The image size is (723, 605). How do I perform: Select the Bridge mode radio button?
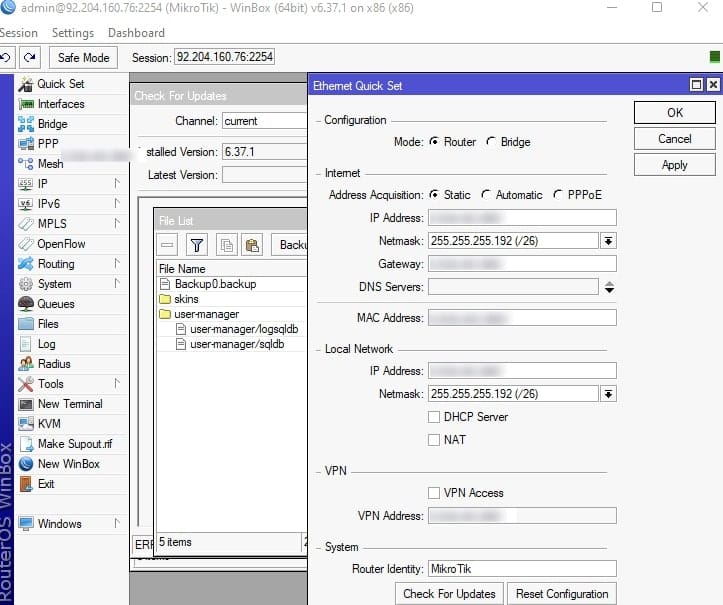tap(491, 142)
